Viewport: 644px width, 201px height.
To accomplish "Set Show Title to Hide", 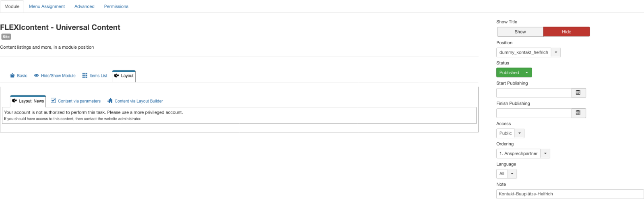I will click(x=566, y=32).
